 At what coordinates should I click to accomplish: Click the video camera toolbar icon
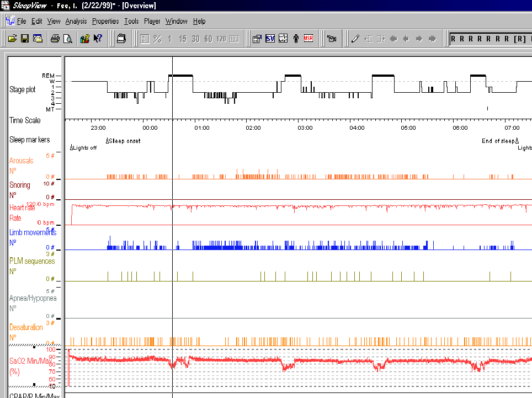[332, 39]
